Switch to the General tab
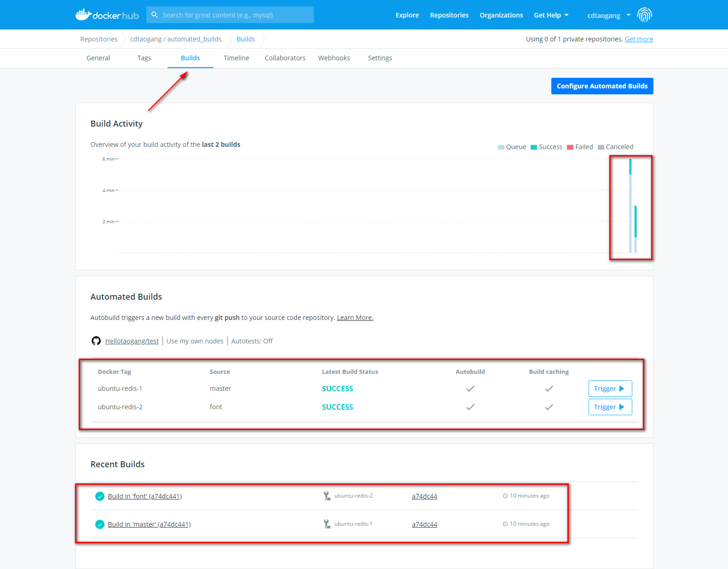Screen dimensions: 728x569 [98, 58]
